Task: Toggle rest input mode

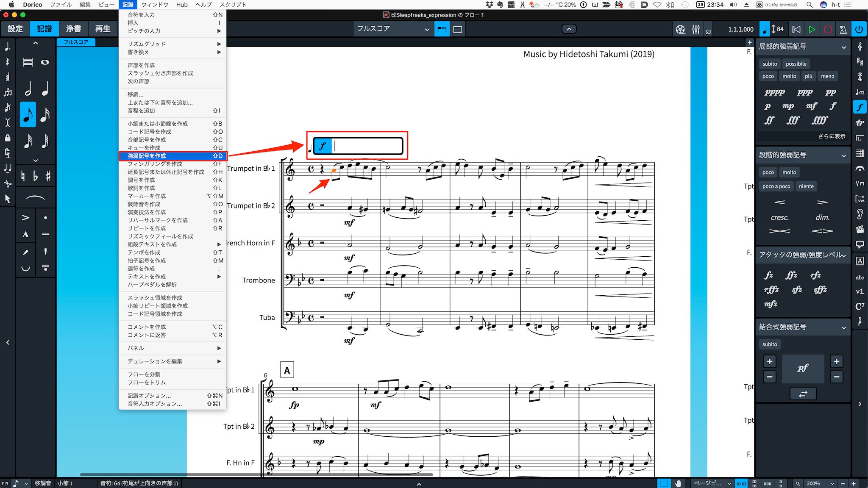Action: coord(8,62)
